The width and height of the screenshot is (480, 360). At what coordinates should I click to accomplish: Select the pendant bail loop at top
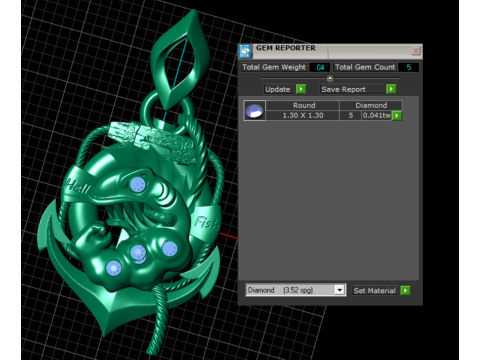click(x=180, y=60)
